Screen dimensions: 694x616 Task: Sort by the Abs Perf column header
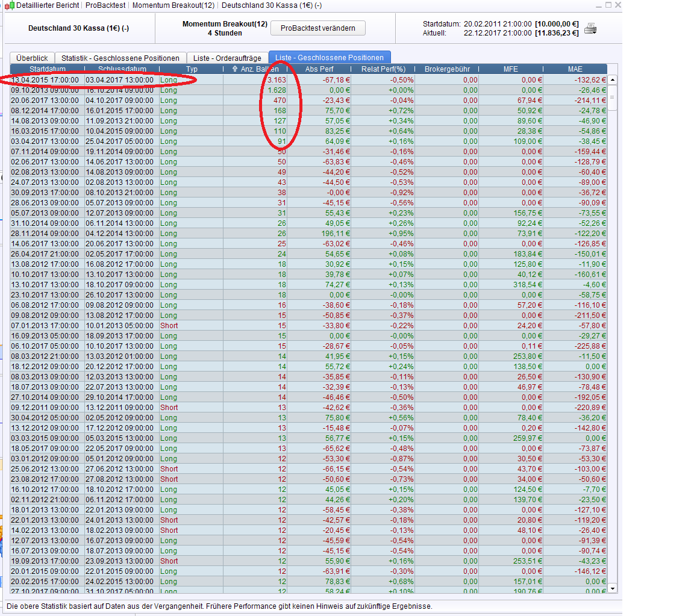coord(319,69)
